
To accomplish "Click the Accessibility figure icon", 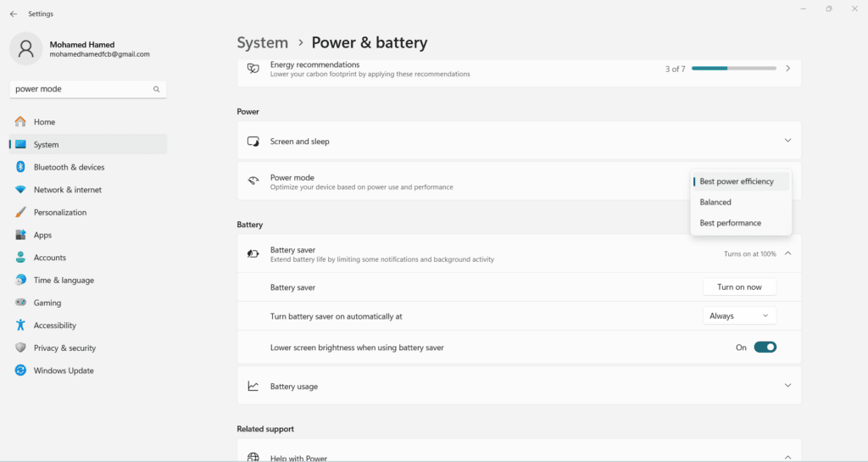I will point(20,326).
